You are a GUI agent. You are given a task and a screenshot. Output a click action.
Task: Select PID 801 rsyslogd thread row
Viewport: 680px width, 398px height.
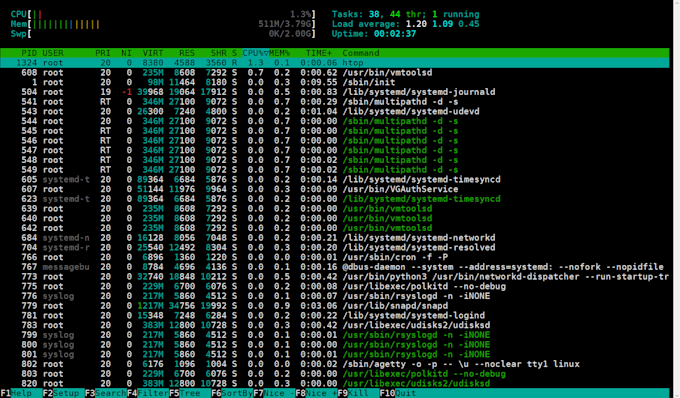pyautogui.click(x=334, y=354)
